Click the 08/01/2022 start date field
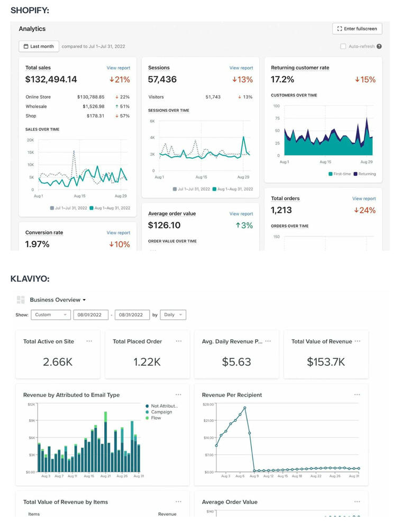The width and height of the screenshot is (401, 532). tap(91, 315)
